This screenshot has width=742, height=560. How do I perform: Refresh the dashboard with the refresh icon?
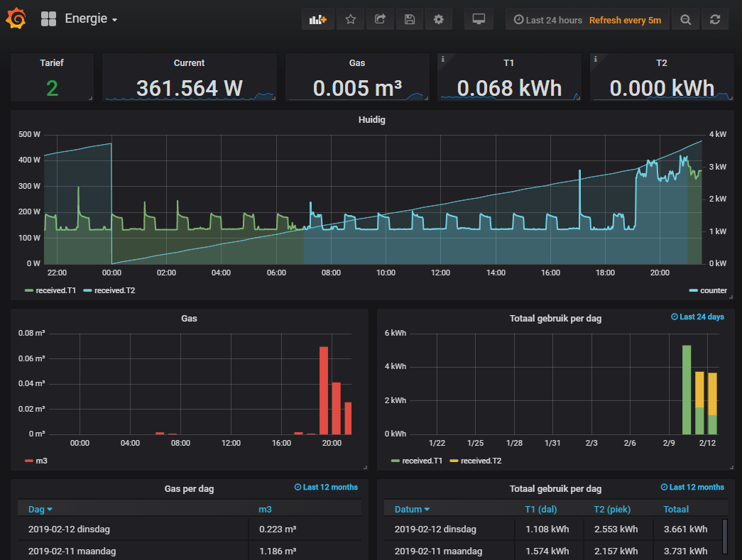pyautogui.click(x=714, y=20)
